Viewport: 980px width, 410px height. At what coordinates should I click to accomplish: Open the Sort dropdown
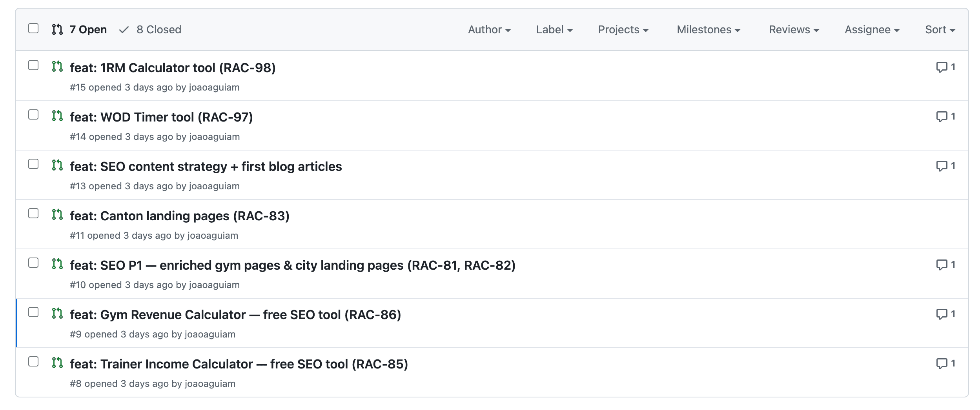(940, 30)
